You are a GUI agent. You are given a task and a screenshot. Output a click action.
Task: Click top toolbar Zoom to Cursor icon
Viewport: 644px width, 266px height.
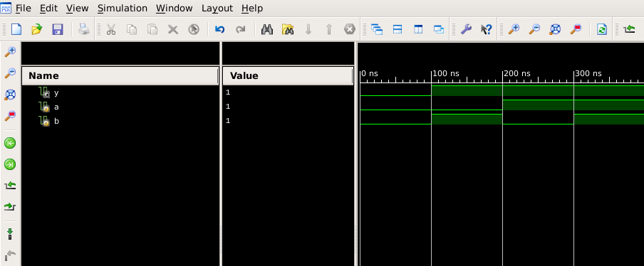coord(576,29)
